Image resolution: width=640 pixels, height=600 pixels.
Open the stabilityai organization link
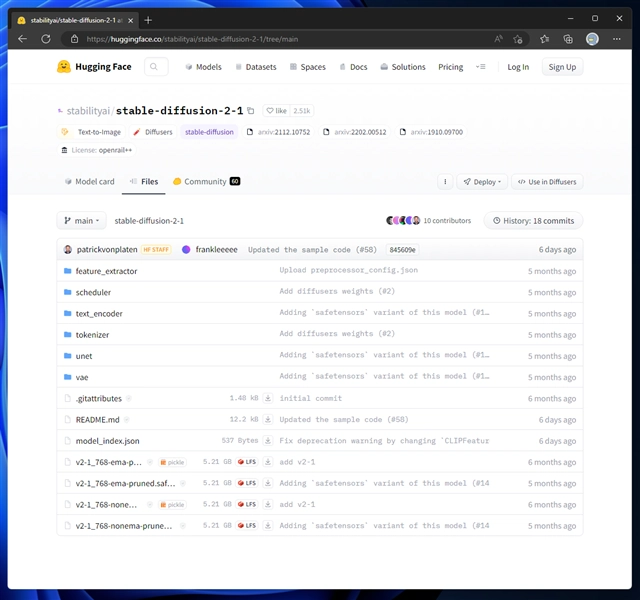88,111
